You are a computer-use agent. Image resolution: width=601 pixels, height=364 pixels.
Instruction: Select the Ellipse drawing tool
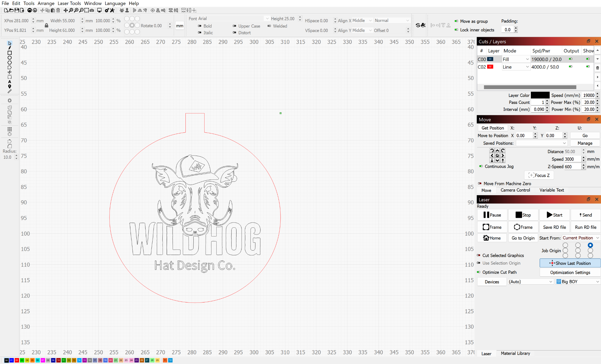[x=9, y=58]
